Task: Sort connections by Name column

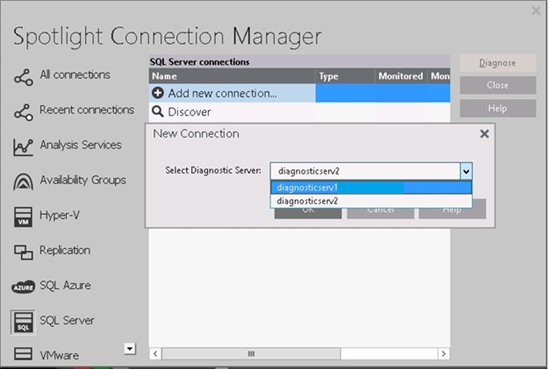Action: click(x=232, y=76)
